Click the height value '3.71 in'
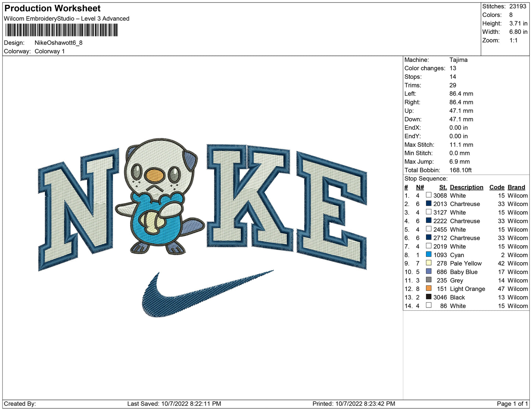 tap(518, 23)
